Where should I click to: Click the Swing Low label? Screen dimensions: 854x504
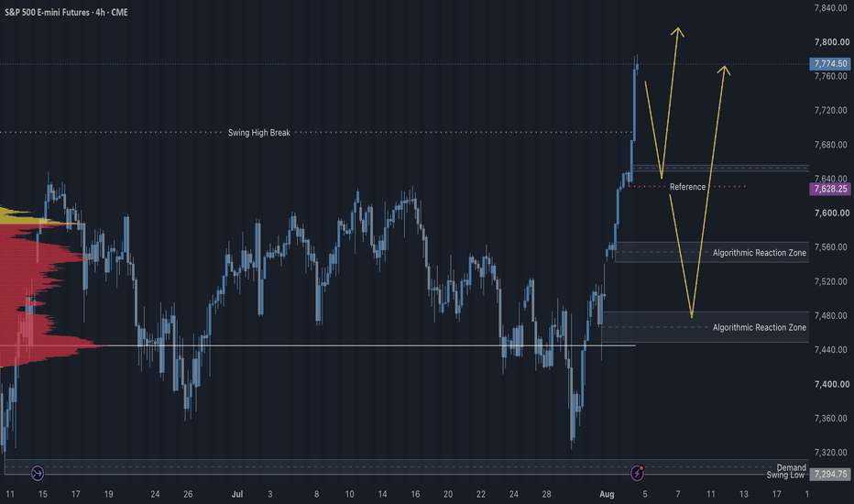pos(785,475)
